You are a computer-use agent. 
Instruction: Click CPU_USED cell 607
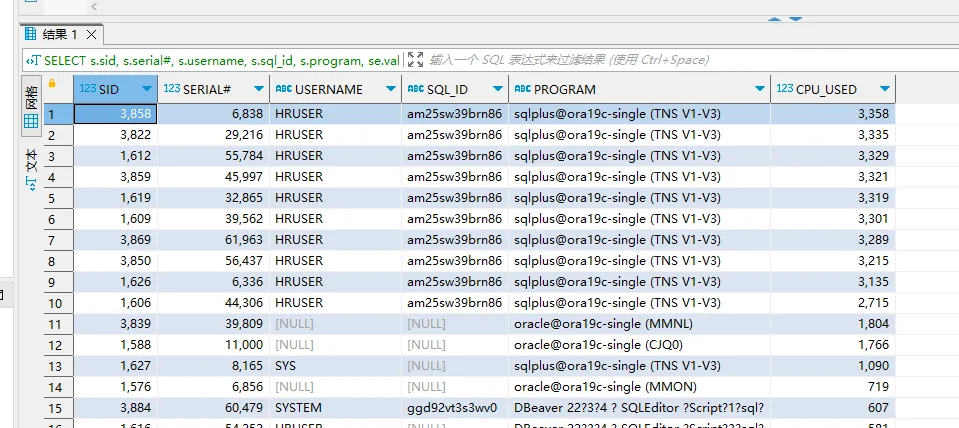click(x=833, y=408)
